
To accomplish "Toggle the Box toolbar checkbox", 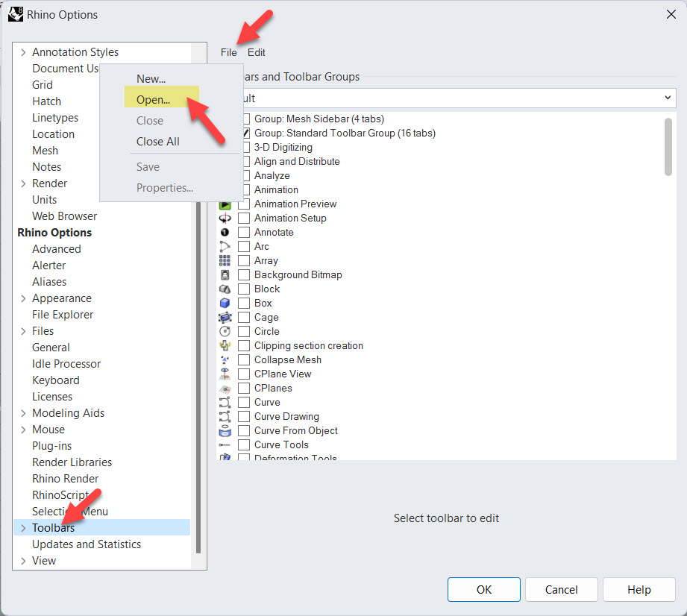I will [244, 304].
